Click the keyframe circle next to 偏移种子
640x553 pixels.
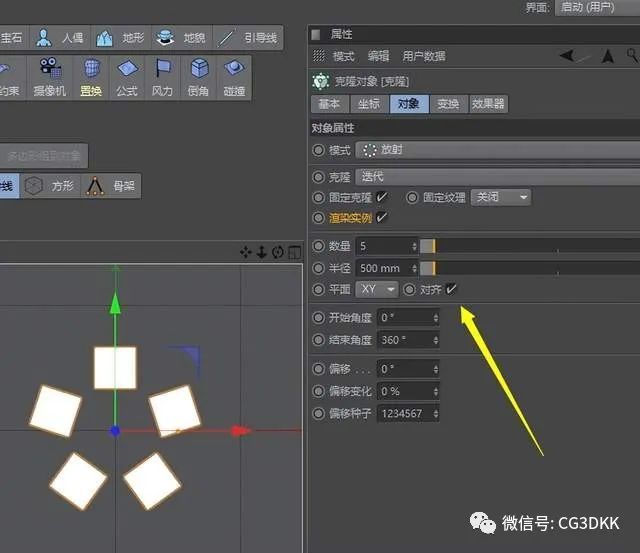tap(318, 413)
